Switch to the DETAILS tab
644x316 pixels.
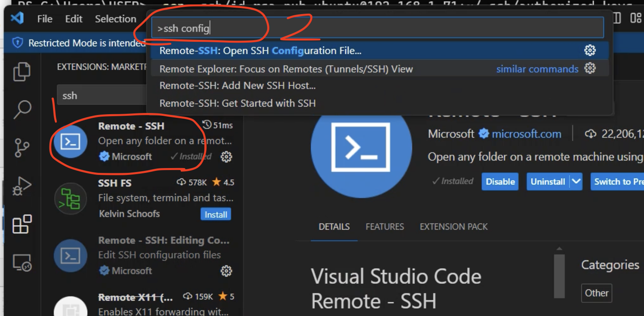[x=334, y=227]
